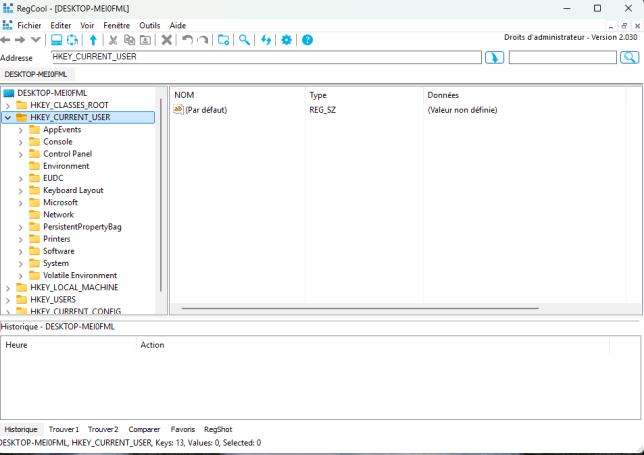Select the Software key in the tree

click(58, 251)
